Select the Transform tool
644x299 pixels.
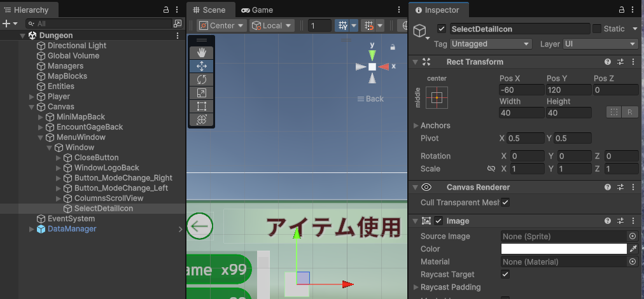(x=202, y=119)
